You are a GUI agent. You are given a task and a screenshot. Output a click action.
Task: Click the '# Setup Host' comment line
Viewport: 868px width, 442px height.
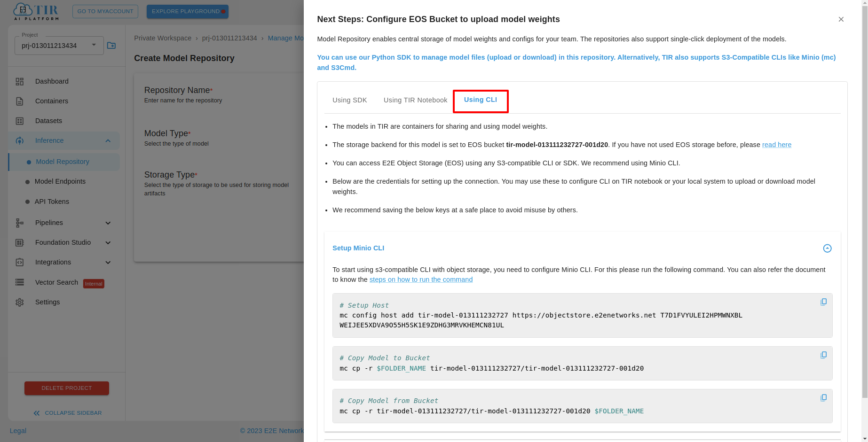point(364,305)
